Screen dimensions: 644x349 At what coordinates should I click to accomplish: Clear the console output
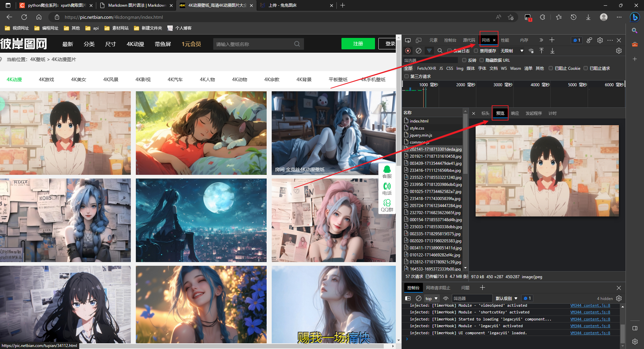click(x=419, y=298)
